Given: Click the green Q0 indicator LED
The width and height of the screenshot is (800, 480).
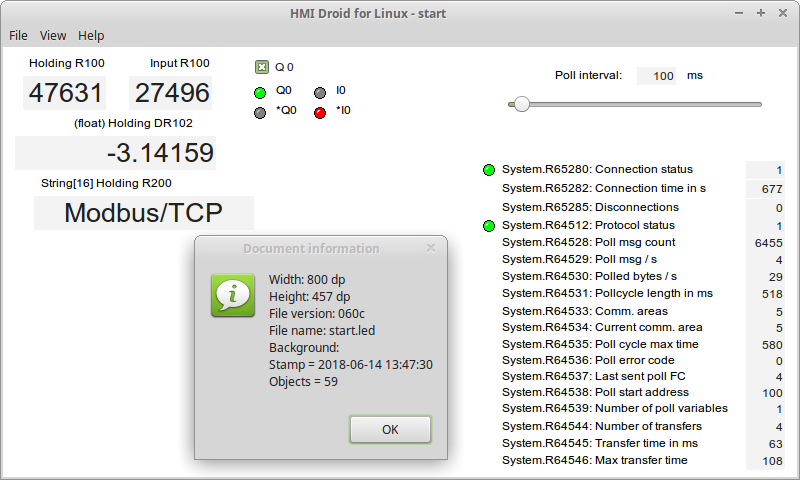Looking at the screenshot, I should 260,92.
